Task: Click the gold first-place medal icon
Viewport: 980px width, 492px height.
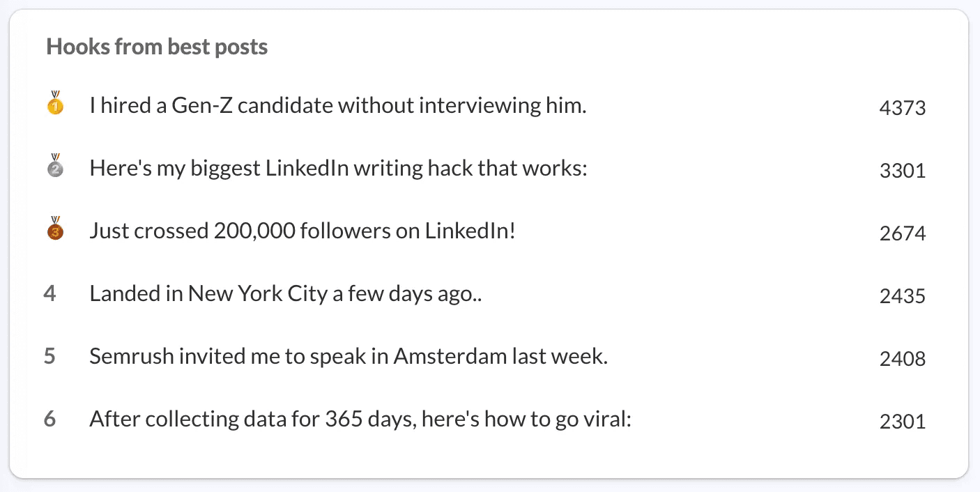Action: 55,103
